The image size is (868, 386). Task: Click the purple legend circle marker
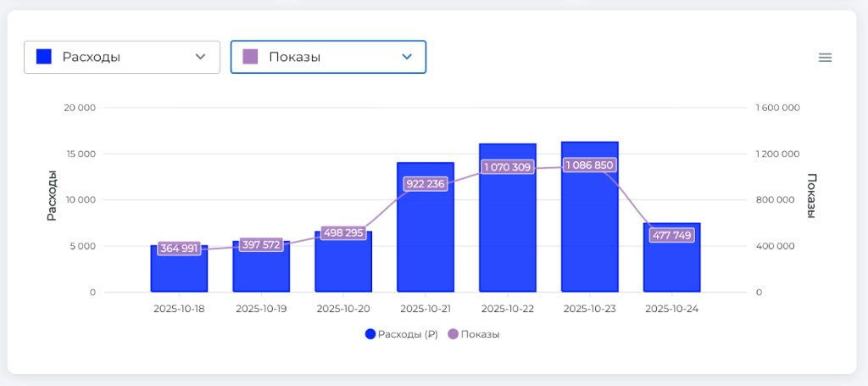point(453,334)
